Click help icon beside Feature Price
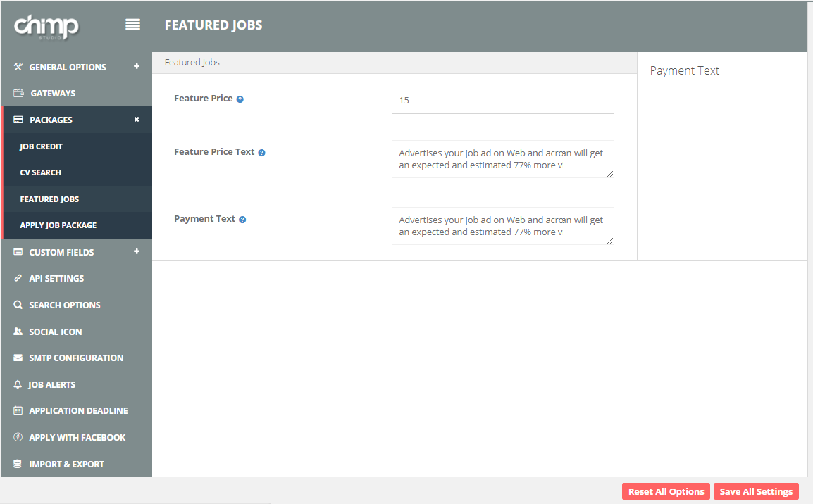Viewport: 813px width, 504px height. click(x=240, y=99)
